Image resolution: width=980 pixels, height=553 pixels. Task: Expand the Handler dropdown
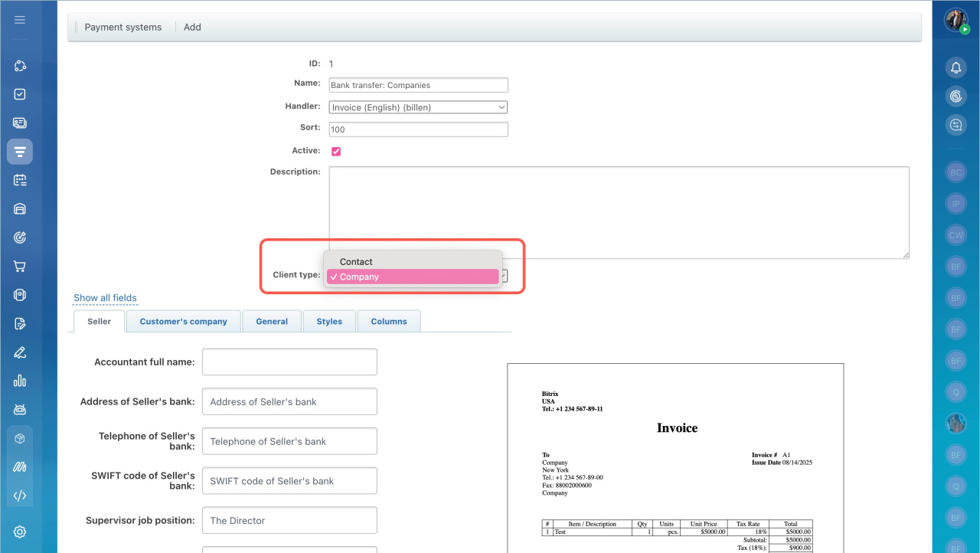click(x=418, y=108)
